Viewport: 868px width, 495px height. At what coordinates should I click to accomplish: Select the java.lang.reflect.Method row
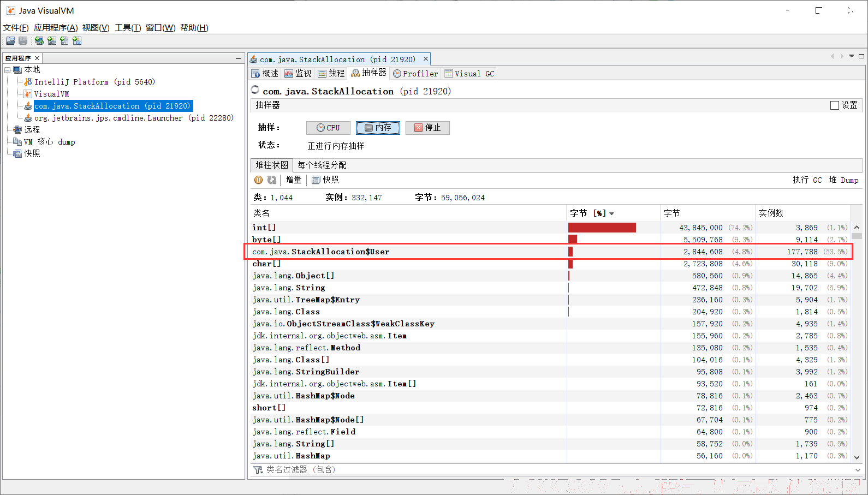point(550,348)
